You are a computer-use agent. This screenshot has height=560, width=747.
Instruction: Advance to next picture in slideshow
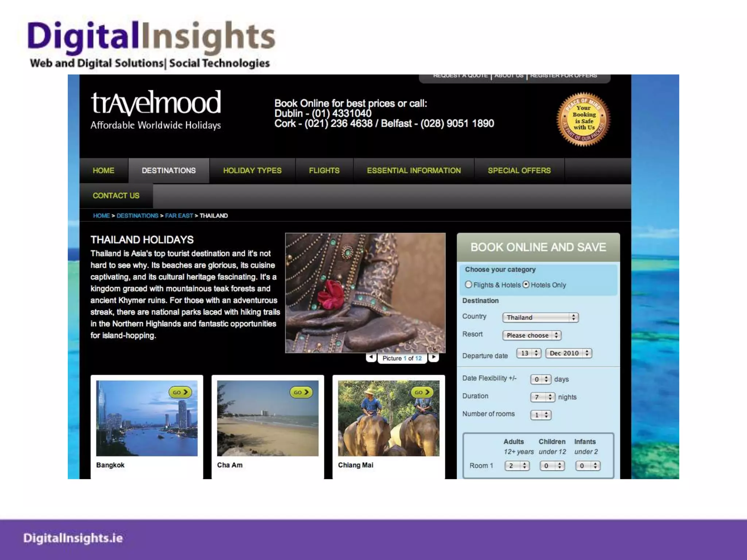434,357
